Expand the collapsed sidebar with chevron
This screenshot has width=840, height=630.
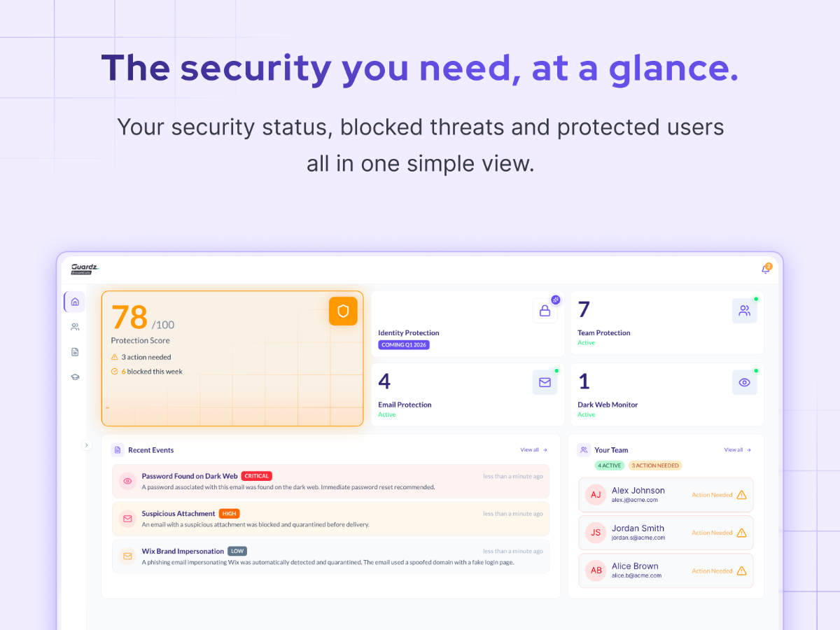tap(87, 444)
